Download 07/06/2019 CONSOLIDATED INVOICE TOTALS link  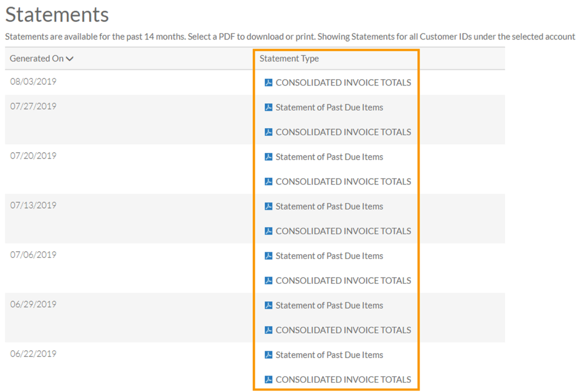click(343, 281)
